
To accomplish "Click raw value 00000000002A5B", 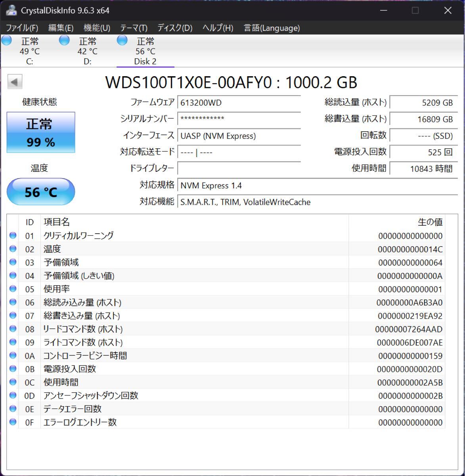I will [x=410, y=383].
